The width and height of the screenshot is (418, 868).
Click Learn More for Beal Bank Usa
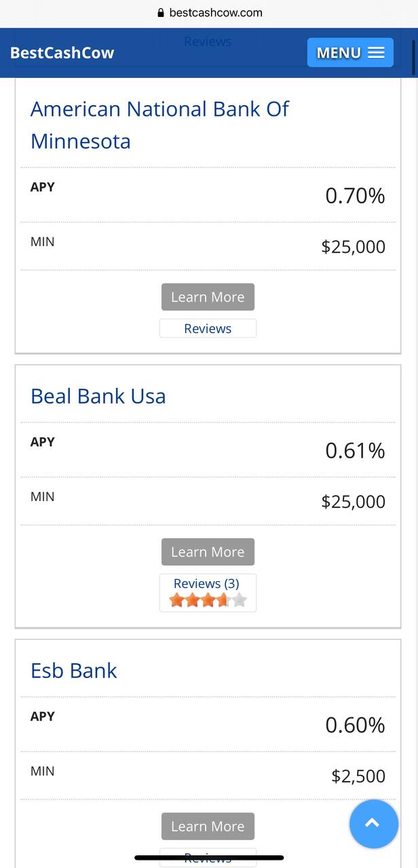pos(208,552)
